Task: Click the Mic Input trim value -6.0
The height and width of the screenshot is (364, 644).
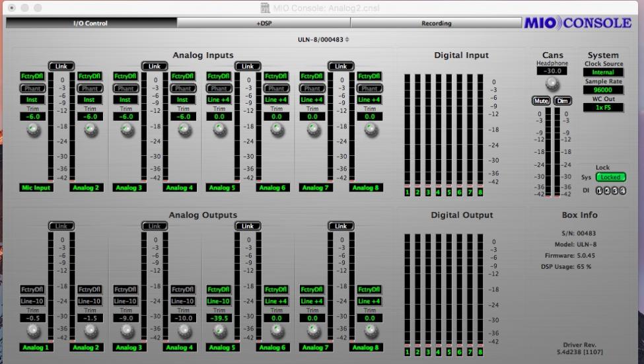Action: click(x=32, y=117)
